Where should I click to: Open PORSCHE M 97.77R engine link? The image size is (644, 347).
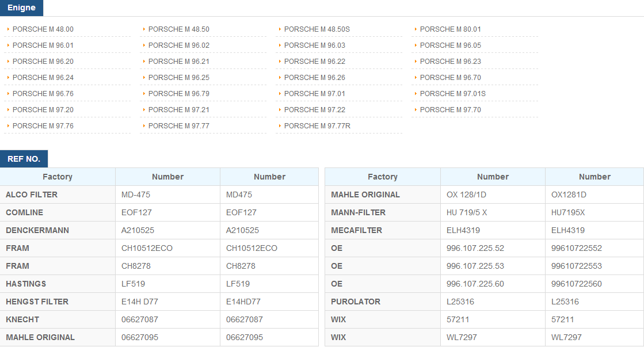tap(317, 125)
